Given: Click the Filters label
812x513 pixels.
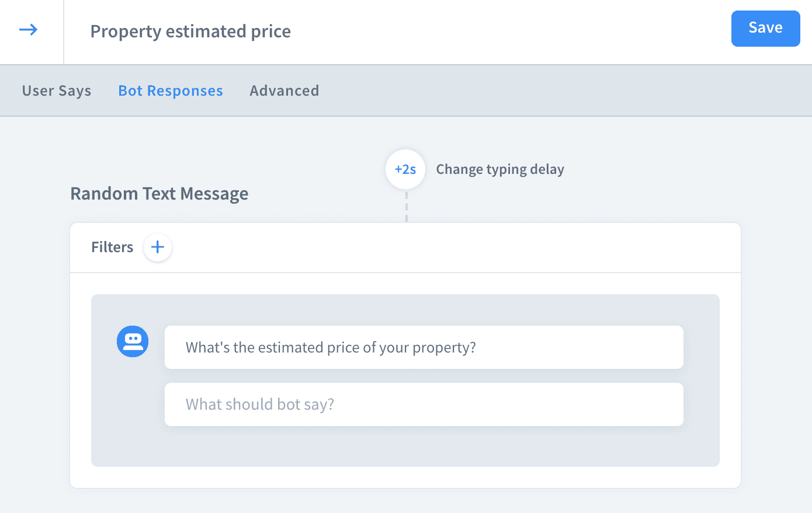Looking at the screenshot, I should point(112,247).
